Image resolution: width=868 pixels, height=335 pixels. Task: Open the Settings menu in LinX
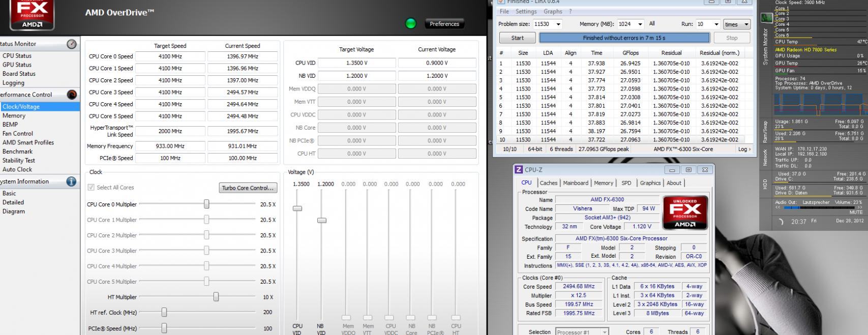pyautogui.click(x=526, y=11)
